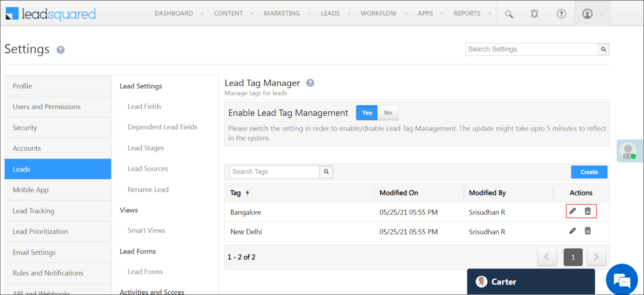This screenshot has width=644, height=295.
Task: Open the search icon in the top navigation
Action: tap(508, 13)
